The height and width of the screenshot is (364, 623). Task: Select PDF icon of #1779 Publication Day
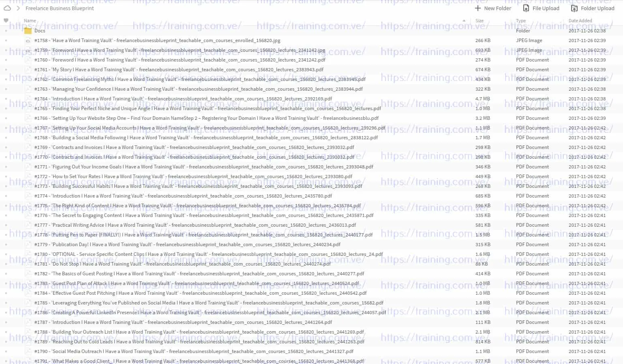[28, 245]
